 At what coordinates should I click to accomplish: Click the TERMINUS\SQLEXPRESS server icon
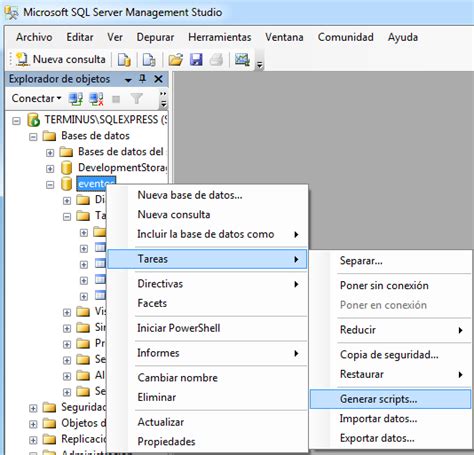click(33, 120)
